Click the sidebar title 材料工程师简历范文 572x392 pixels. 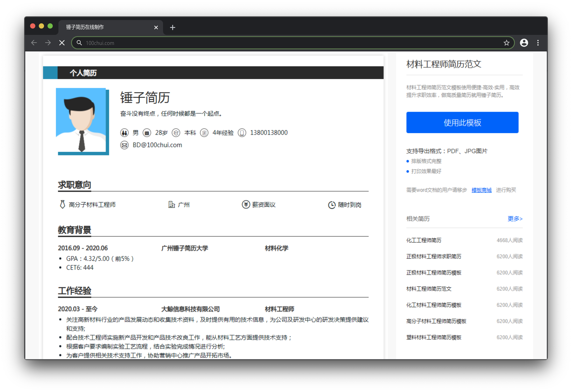[444, 64]
